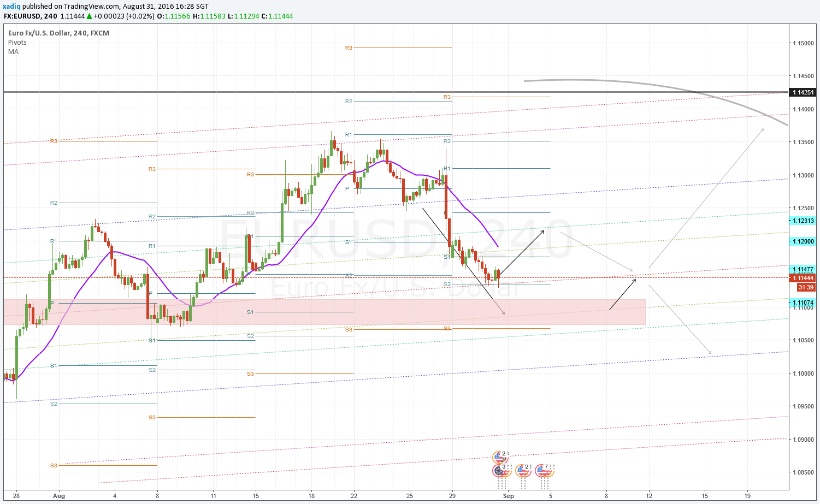Open the EU flag economic event marker

pos(499,470)
